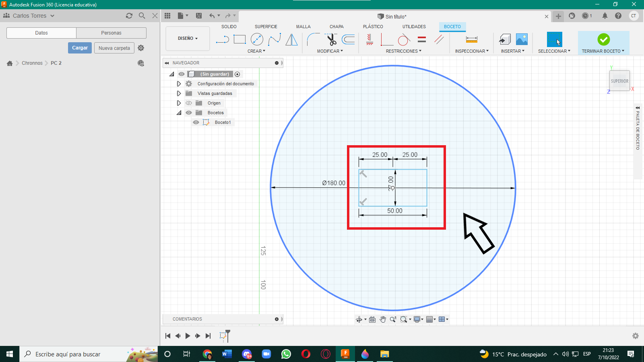Hide Boceto1 using its eye icon

(196, 122)
